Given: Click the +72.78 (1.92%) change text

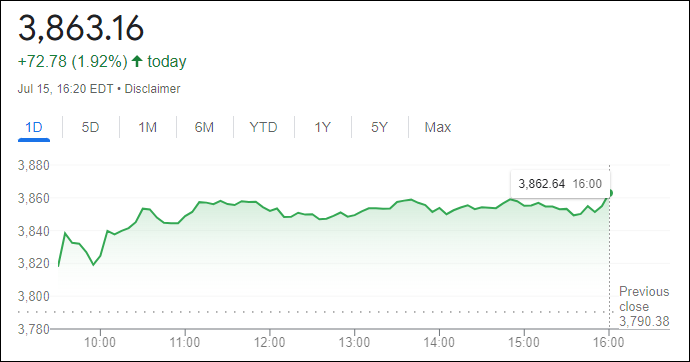Looking at the screenshot, I should pos(73,61).
